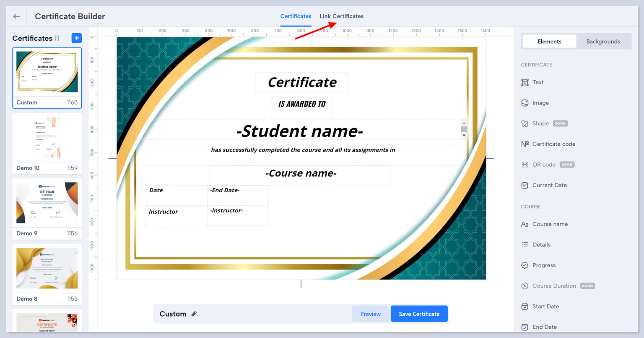Open the Link Certificates tab
Viewport: 644px width, 338px height.
341,16
